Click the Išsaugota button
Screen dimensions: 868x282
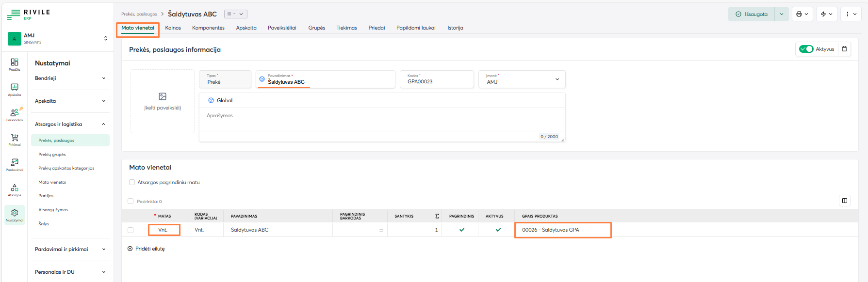(x=752, y=14)
